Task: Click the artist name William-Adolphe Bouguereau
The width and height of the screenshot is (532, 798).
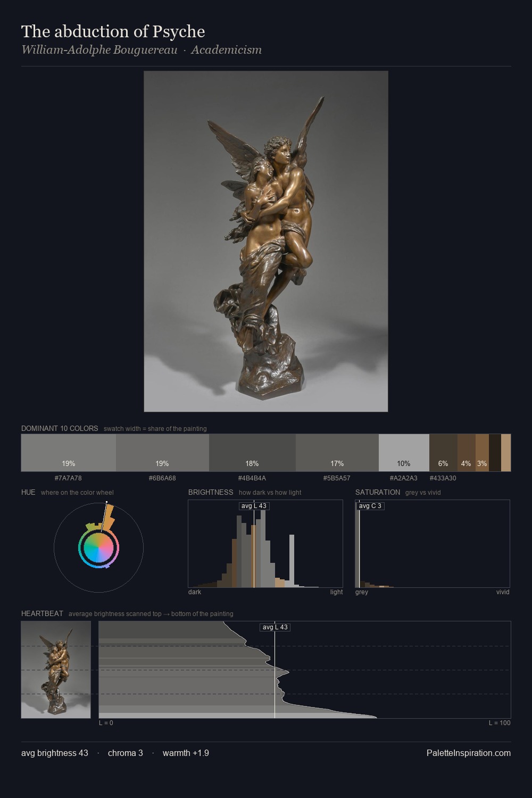Action: click(x=99, y=50)
